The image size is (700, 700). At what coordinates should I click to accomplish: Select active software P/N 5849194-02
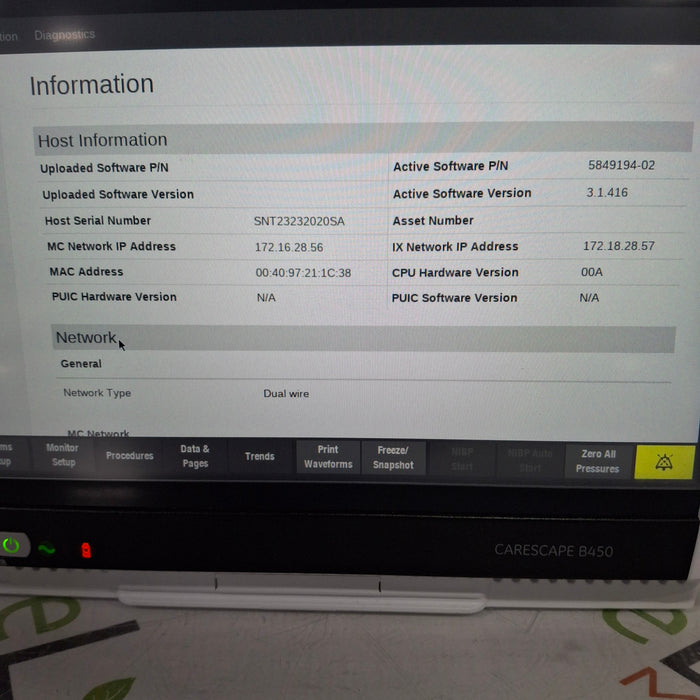[x=621, y=165]
